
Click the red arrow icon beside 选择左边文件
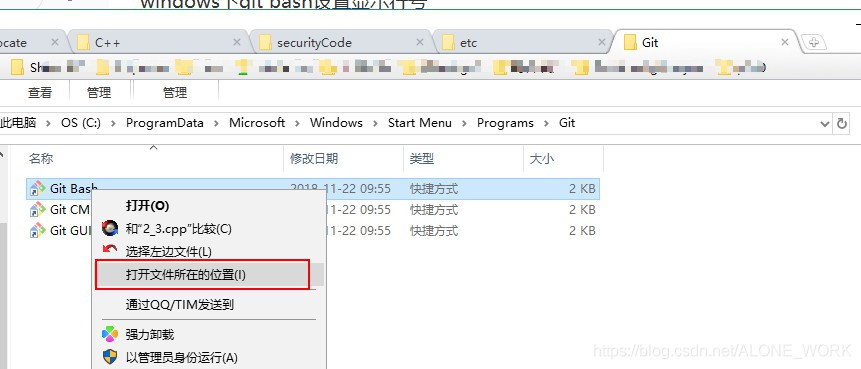coord(110,250)
